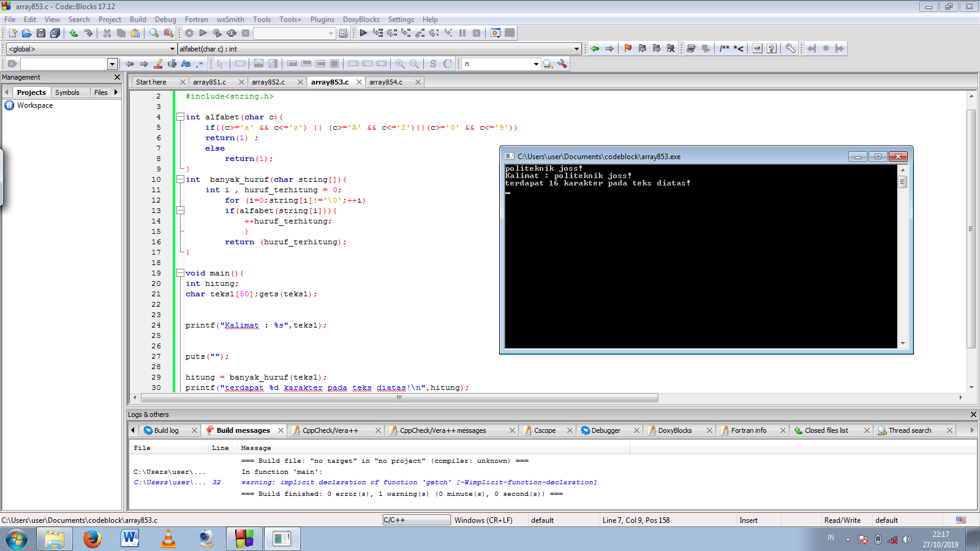This screenshot has width=980, height=551.
Task: Click the jump back green arrow icon
Action: click(595, 48)
